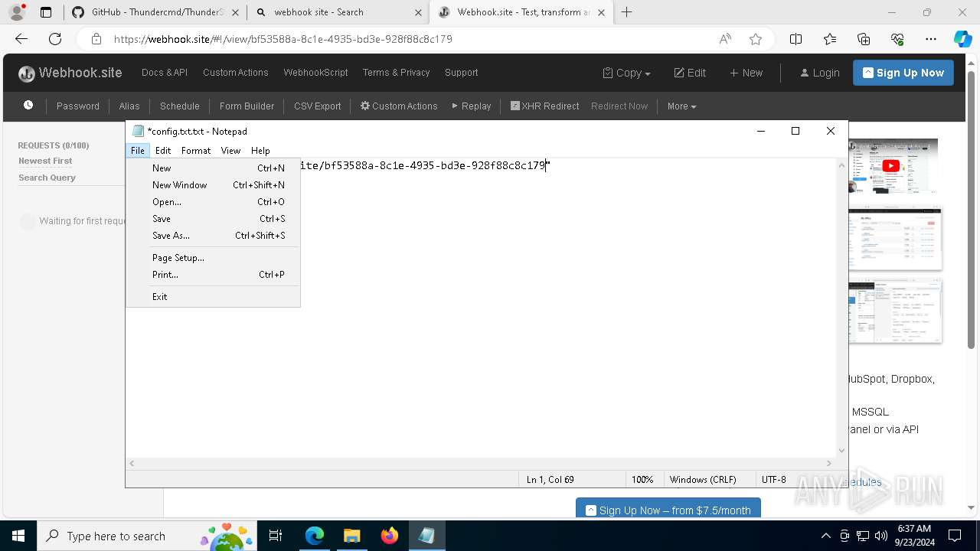Viewport: 980px width, 551px height.
Task: Open Edge Collections icon
Action: 864,39
